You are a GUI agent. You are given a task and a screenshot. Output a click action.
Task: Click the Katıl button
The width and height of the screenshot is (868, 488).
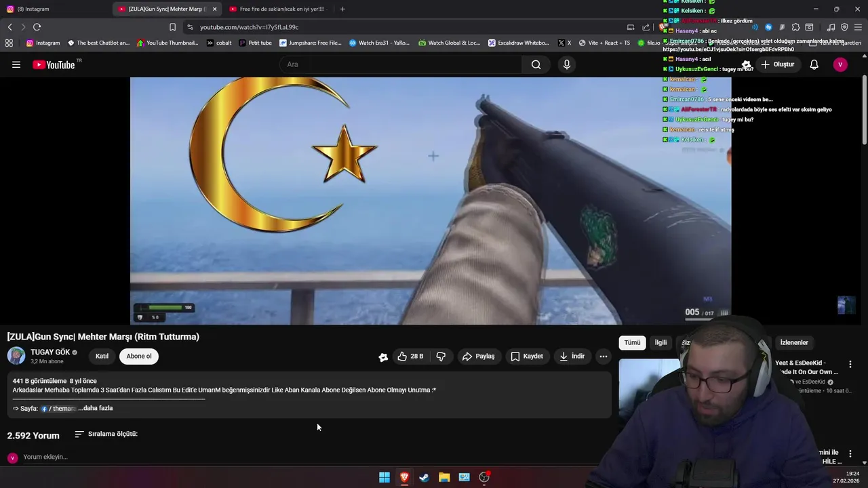(x=102, y=356)
